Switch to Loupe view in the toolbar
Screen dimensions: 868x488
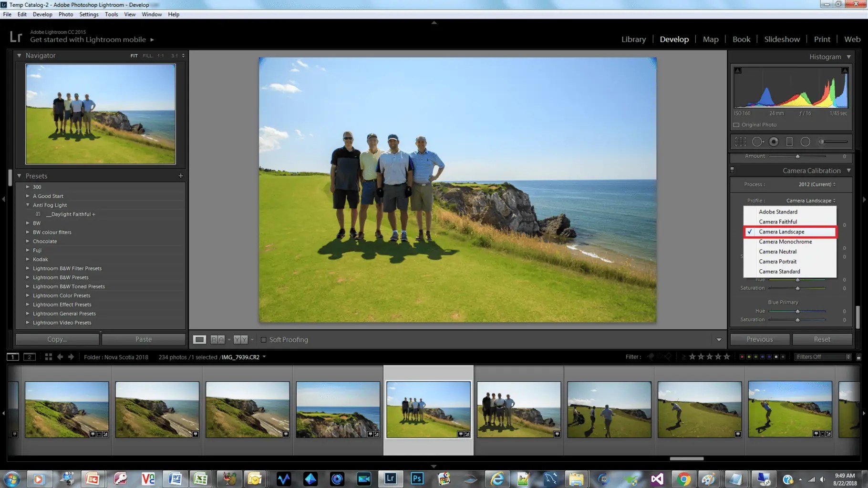[x=199, y=339]
